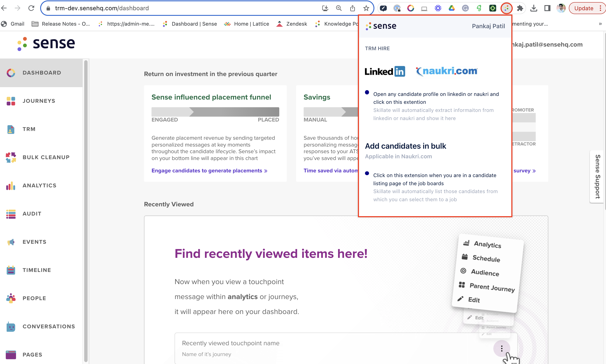Viewport: 606px width, 364px height.
Task: Click the share icon in address bar
Action: pyautogui.click(x=353, y=8)
